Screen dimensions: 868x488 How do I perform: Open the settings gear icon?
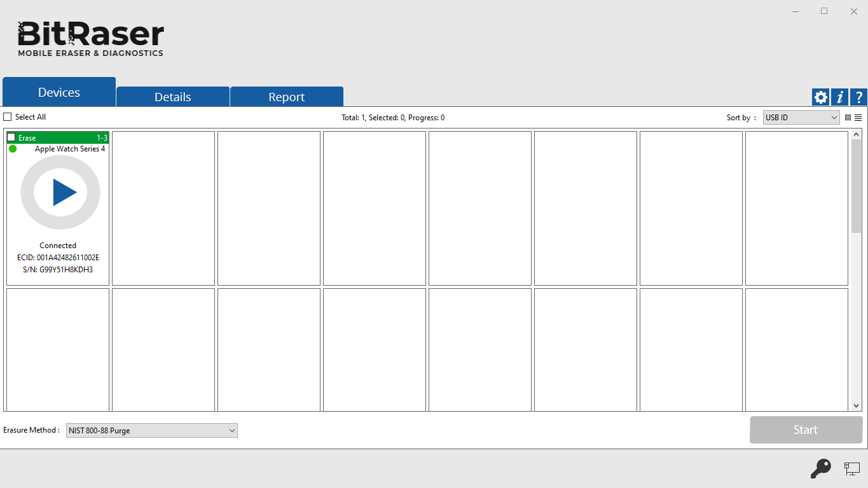tap(821, 97)
